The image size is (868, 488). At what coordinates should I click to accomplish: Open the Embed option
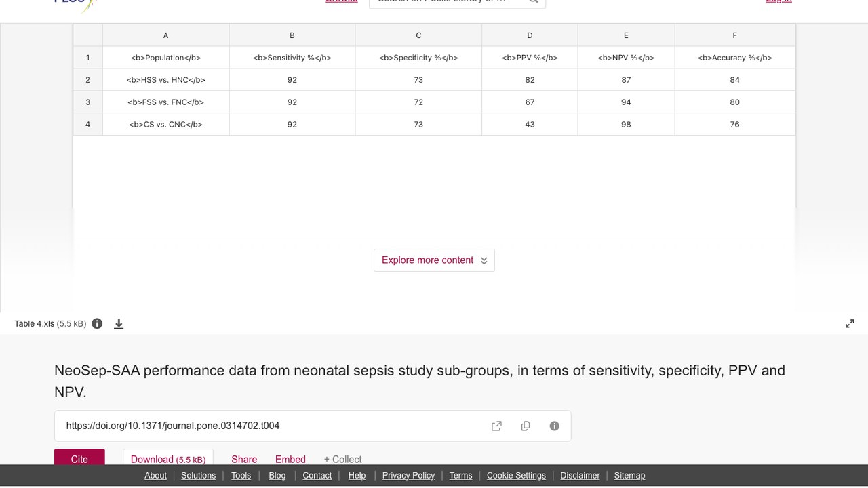(290, 459)
